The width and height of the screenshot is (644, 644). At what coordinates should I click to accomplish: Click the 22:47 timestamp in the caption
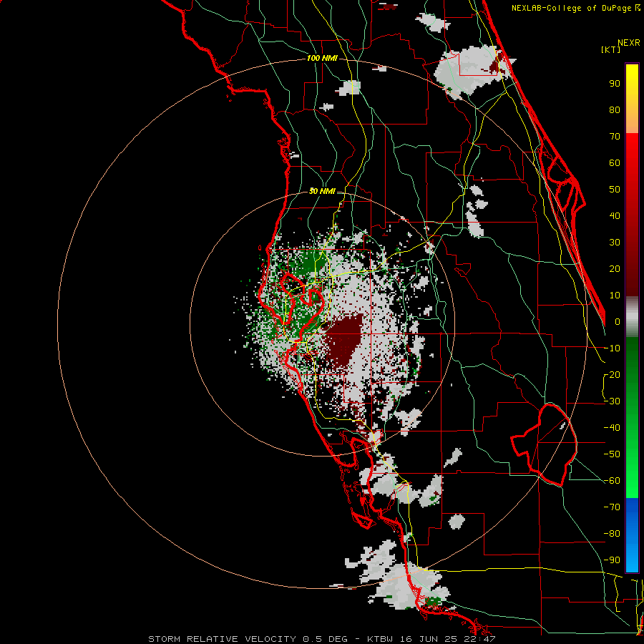tap(479, 639)
